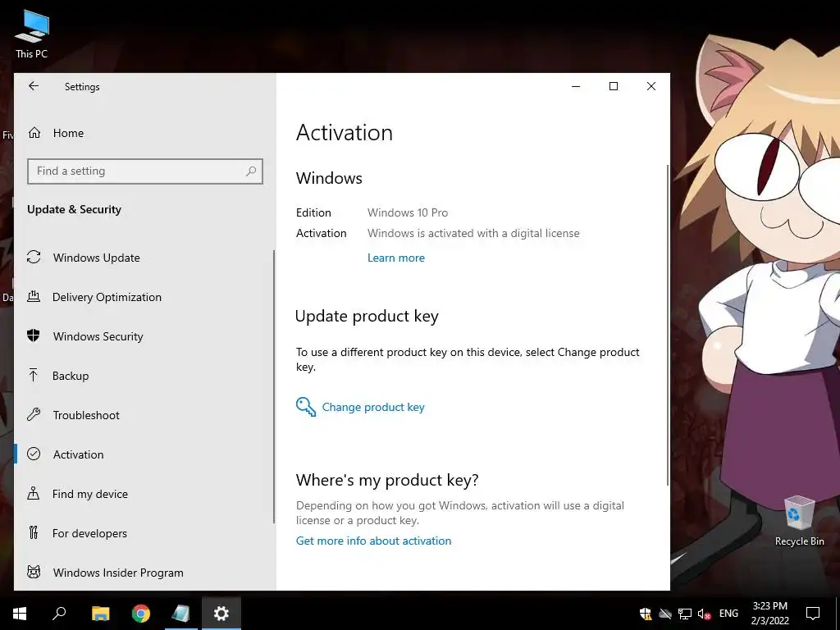Switch input language ENG indicator
840x630 pixels.
coord(728,614)
